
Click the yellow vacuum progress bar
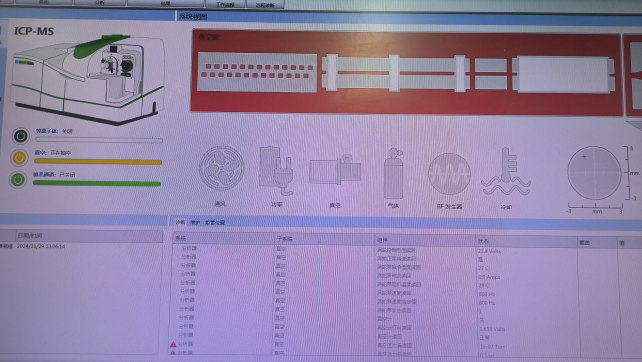coord(98,162)
